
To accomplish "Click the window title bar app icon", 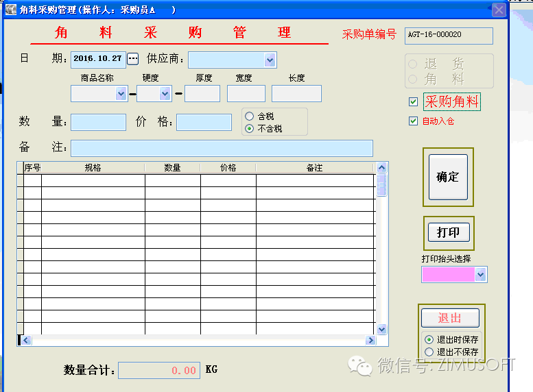I will point(10,10).
